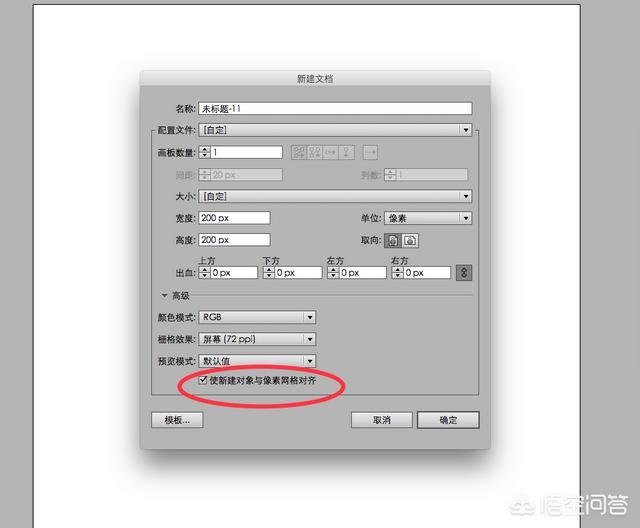Select the portrait orientation icon

point(393,240)
